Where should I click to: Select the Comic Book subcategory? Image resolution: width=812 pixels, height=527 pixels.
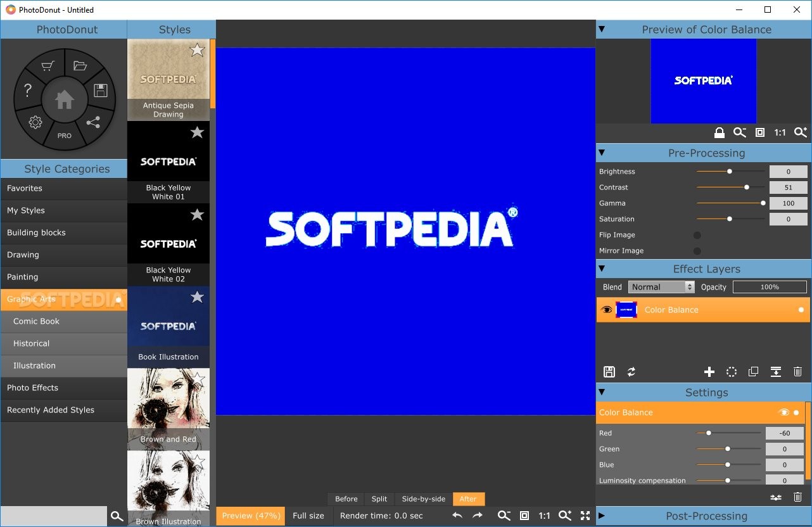(x=64, y=321)
